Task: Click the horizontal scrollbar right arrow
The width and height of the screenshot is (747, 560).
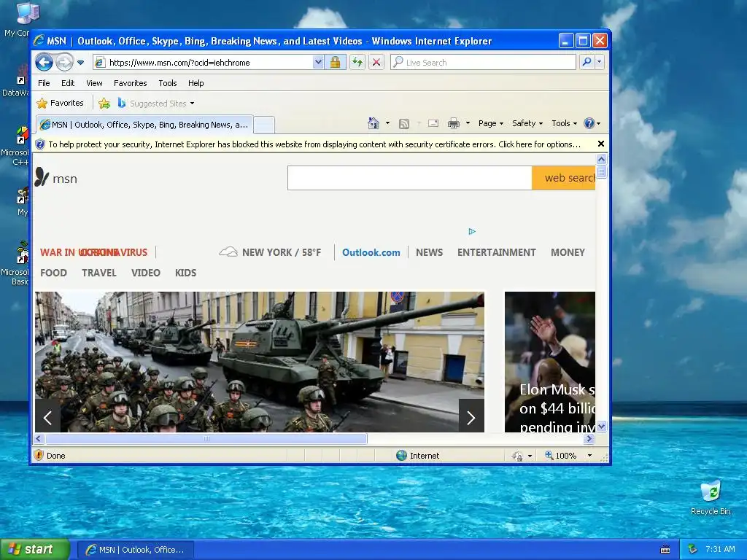Action: [589, 438]
